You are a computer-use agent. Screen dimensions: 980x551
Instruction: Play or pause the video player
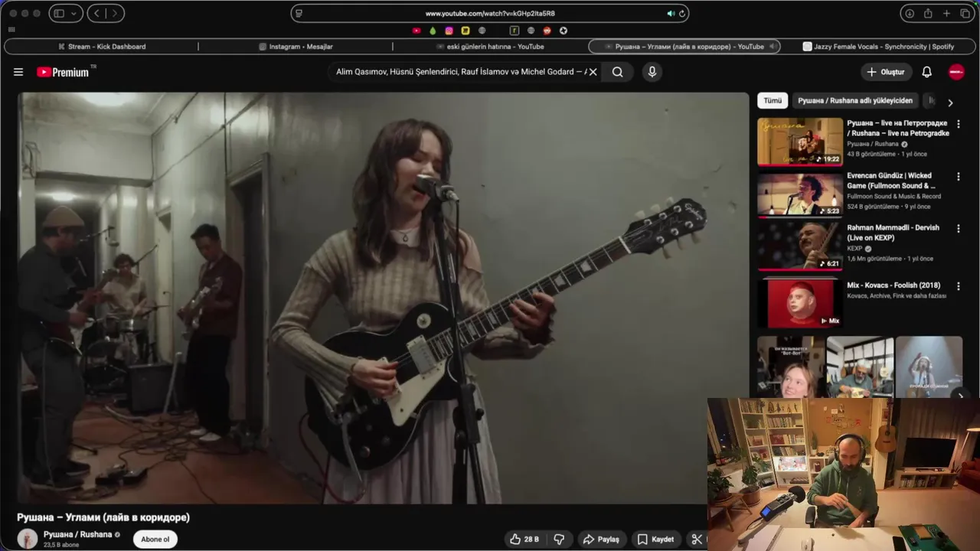tap(383, 298)
